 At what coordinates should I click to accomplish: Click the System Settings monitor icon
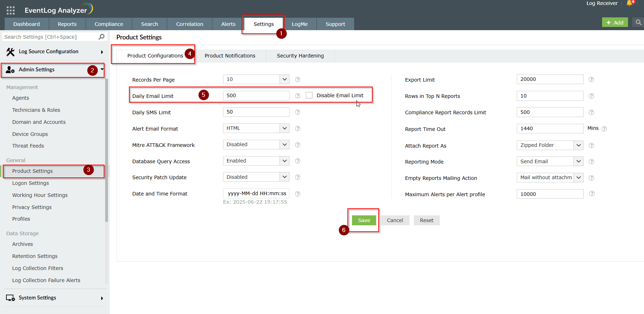pyautogui.click(x=10, y=298)
